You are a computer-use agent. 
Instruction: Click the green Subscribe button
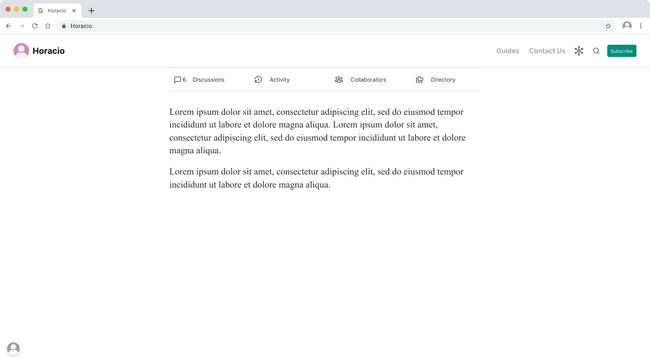pos(621,51)
